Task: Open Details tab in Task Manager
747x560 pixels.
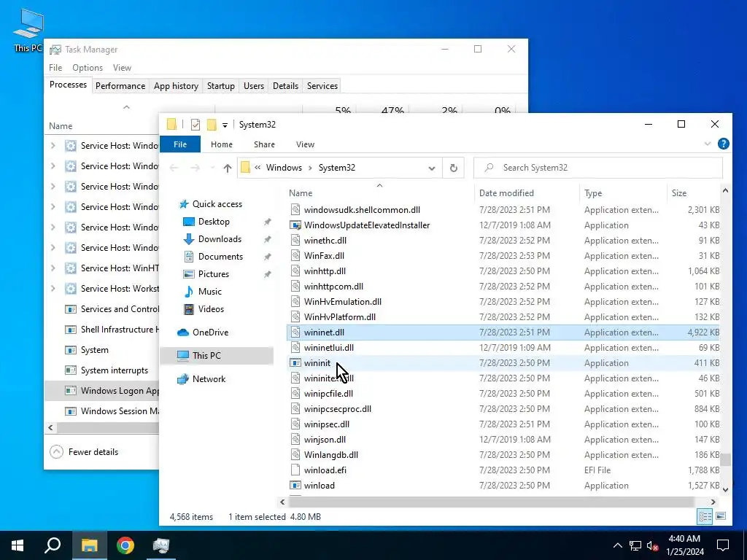Action: pos(285,86)
